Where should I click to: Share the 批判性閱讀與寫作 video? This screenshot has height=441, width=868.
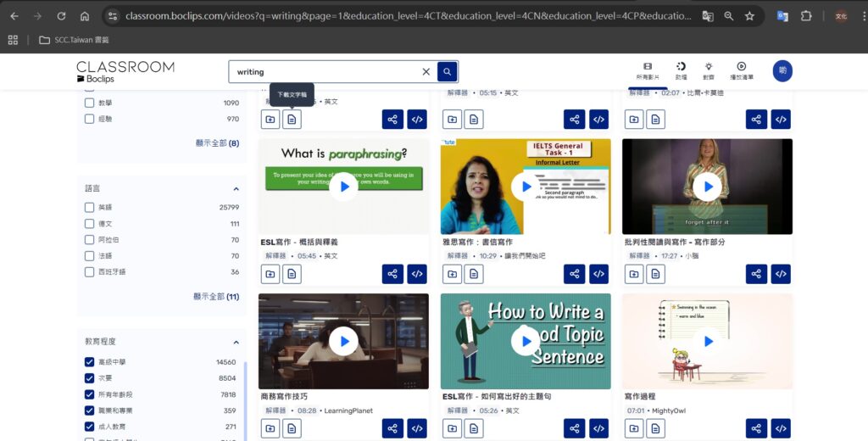coord(756,274)
